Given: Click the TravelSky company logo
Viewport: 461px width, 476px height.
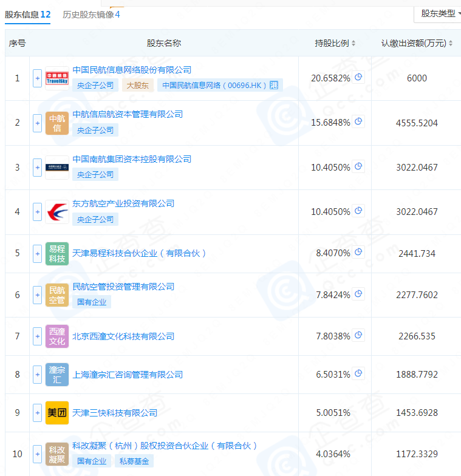Looking at the screenshot, I should click(x=57, y=78).
